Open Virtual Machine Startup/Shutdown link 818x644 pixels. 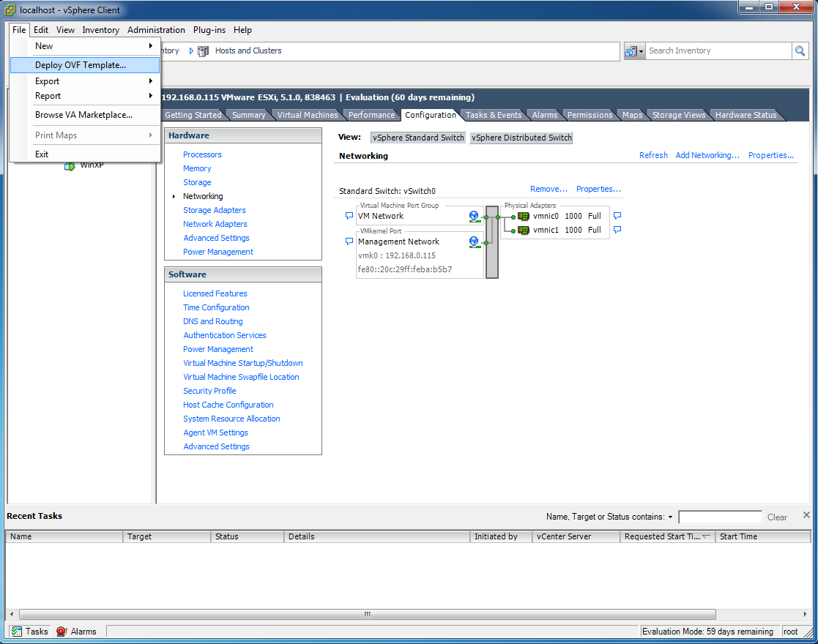click(x=243, y=364)
